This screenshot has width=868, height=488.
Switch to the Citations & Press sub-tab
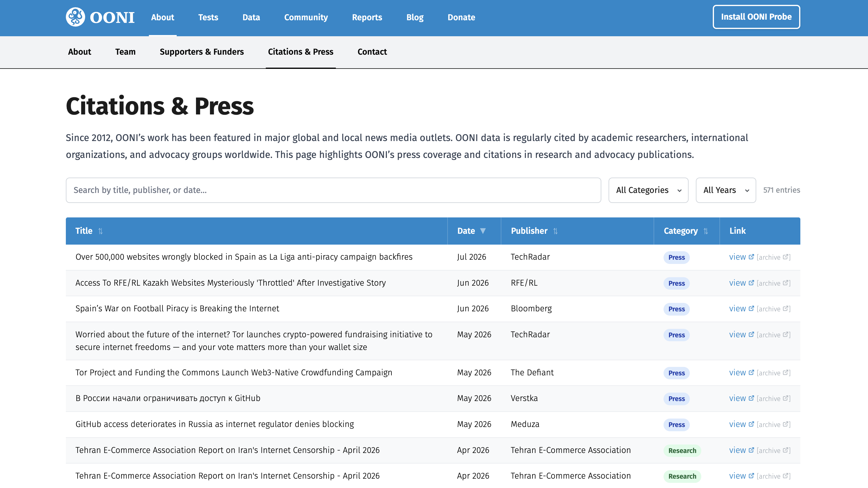pyautogui.click(x=301, y=52)
